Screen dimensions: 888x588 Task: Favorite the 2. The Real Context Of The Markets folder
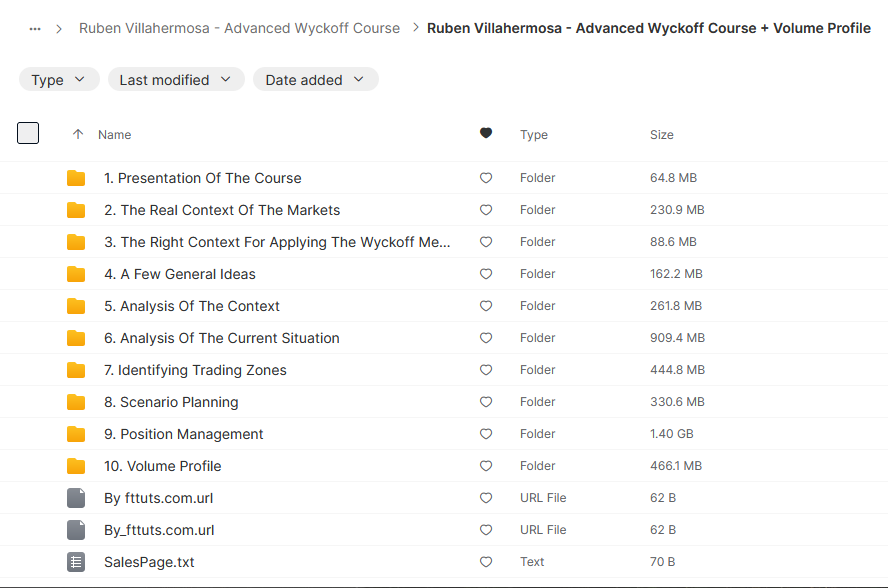[486, 210]
